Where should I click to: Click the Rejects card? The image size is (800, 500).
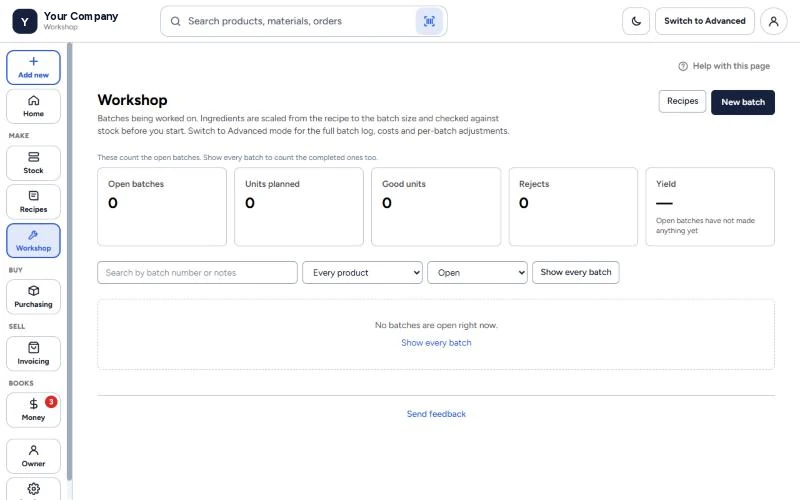573,207
